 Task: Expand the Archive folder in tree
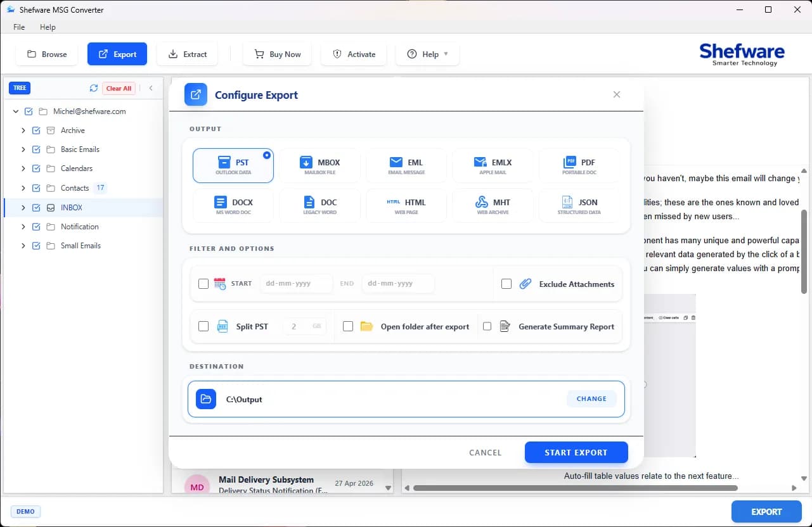(x=23, y=130)
